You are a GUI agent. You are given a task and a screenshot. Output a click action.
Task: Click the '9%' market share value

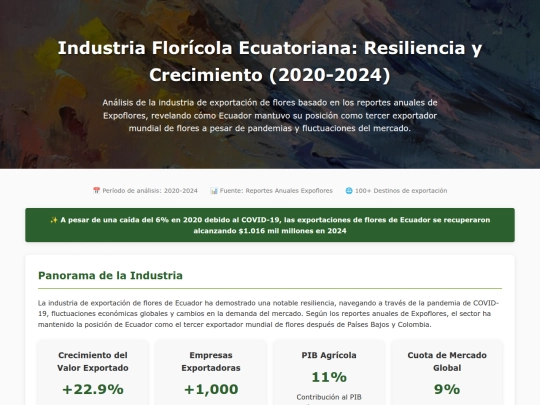pos(447,389)
